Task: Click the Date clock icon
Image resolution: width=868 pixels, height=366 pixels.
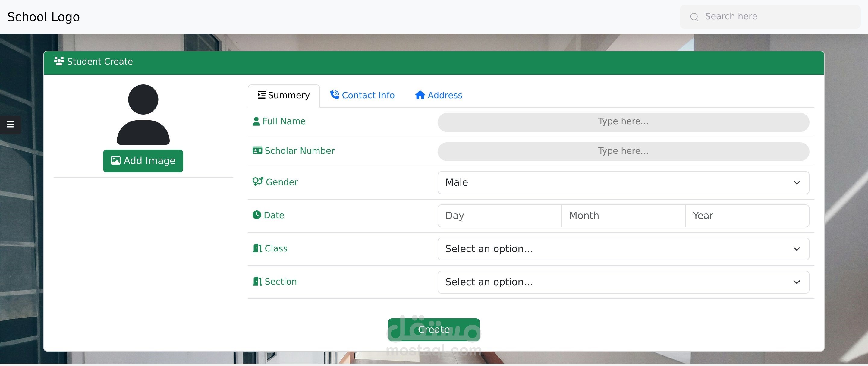Action: click(257, 215)
